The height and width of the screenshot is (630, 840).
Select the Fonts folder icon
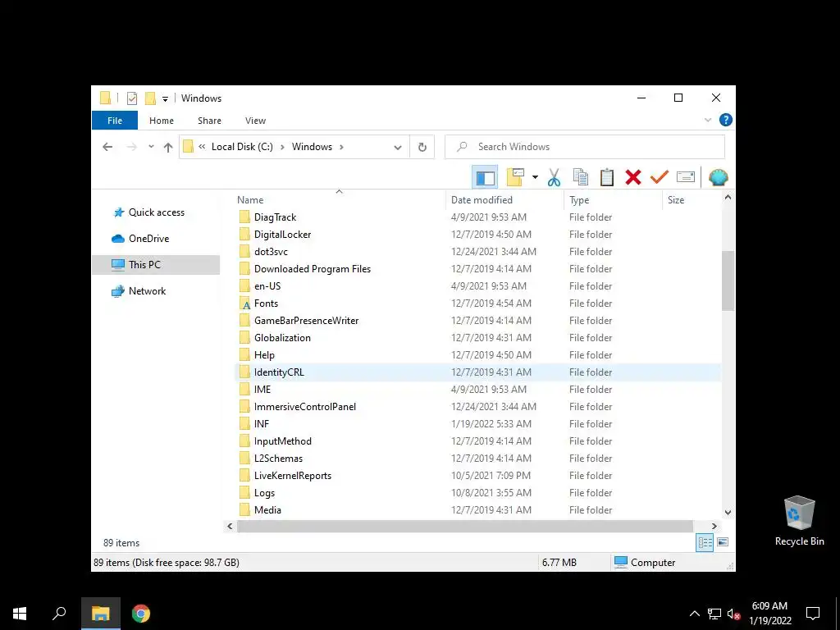click(244, 304)
